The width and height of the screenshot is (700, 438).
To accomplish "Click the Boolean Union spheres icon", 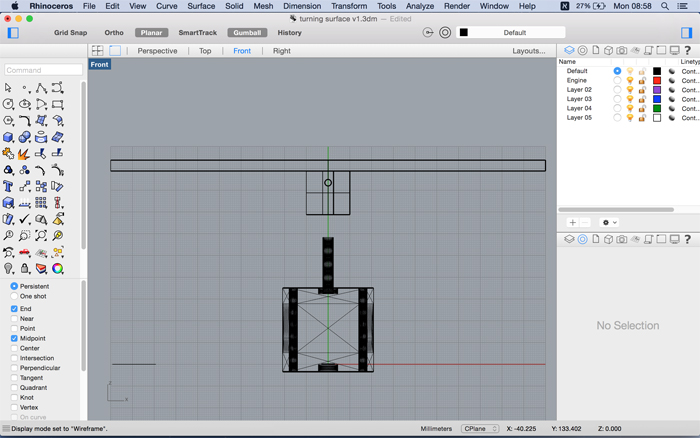I will coord(25,137).
